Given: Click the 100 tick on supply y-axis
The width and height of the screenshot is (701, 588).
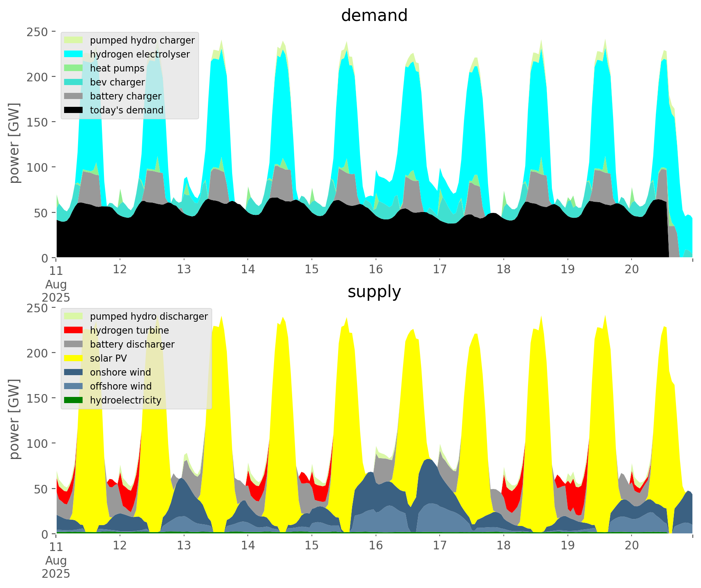Looking at the screenshot, I should point(38,444).
